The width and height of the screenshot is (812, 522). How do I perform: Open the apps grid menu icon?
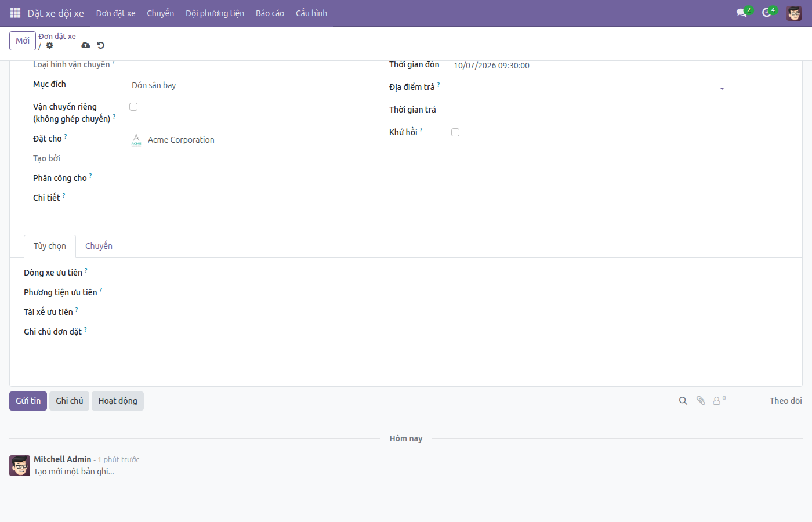click(15, 13)
